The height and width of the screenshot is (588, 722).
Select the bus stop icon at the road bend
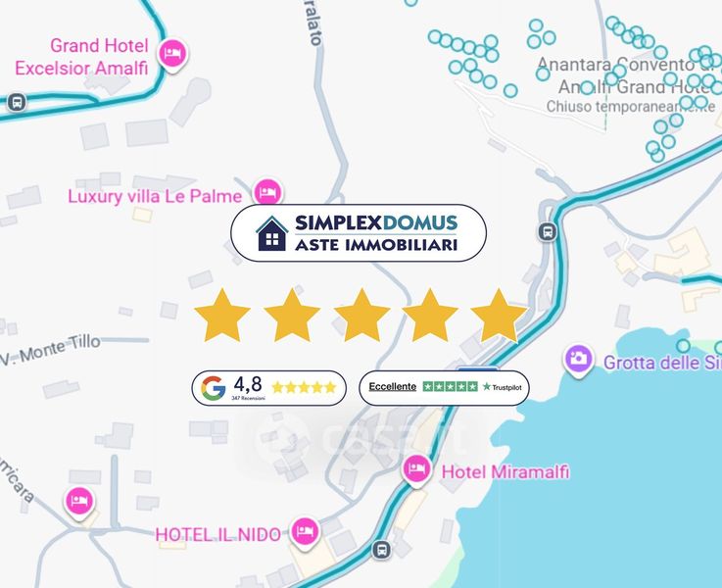click(x=548, y=231)
